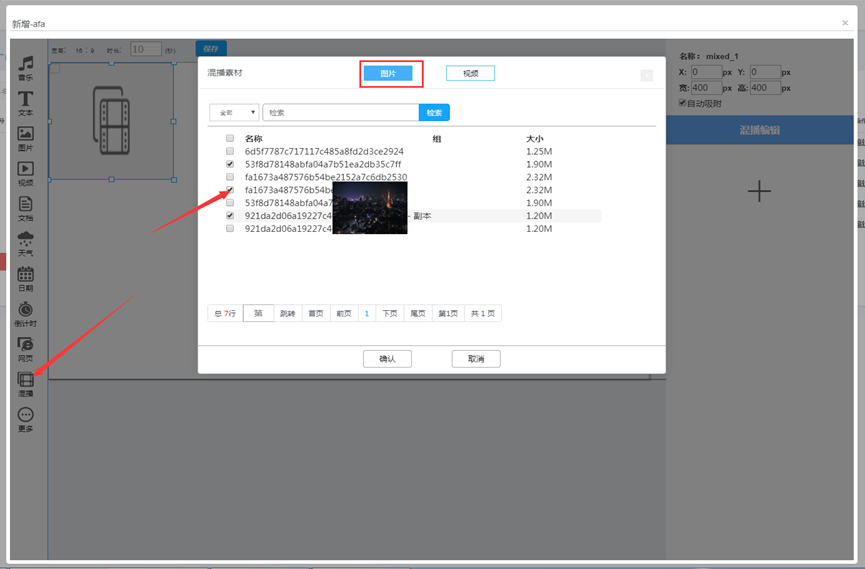Switch to the 图片 tab
This screenshot has width=865, height=569.
[387, 73]
